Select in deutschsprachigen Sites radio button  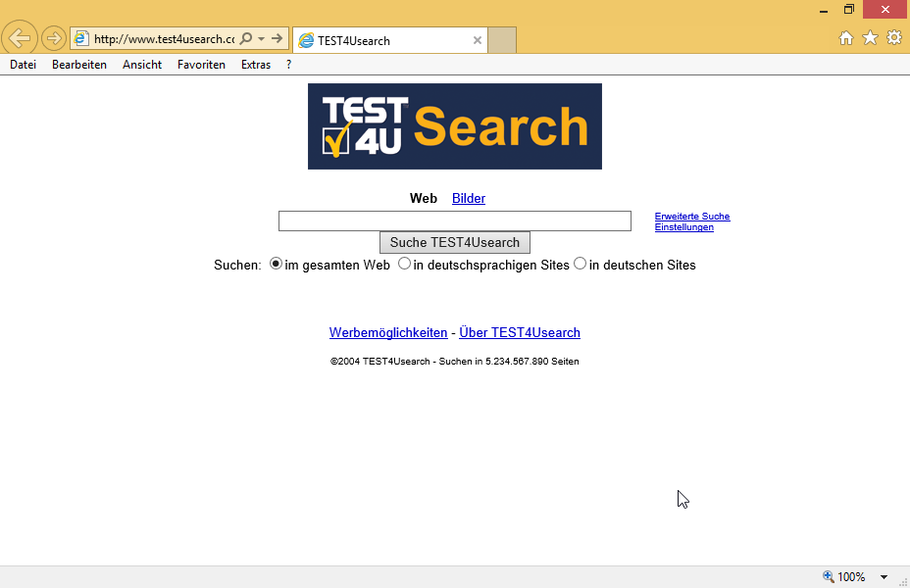404,264
